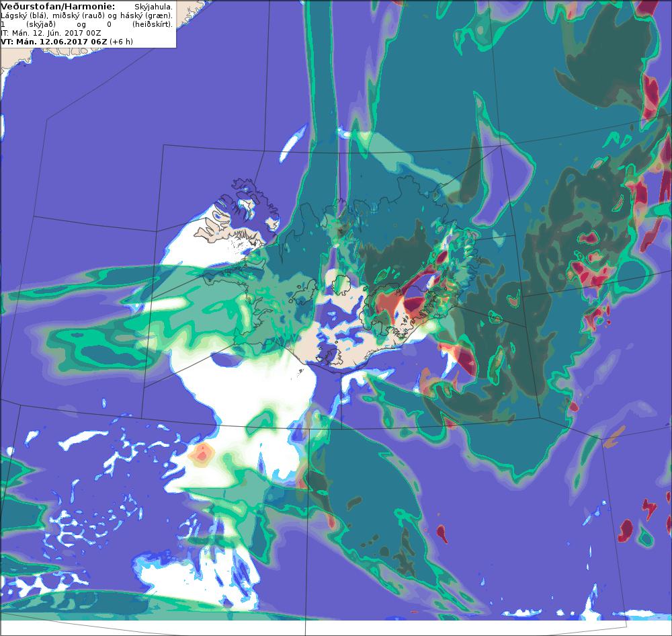
Task: Click the "Skýjahula." label in legend
Action: pos(153,7)
